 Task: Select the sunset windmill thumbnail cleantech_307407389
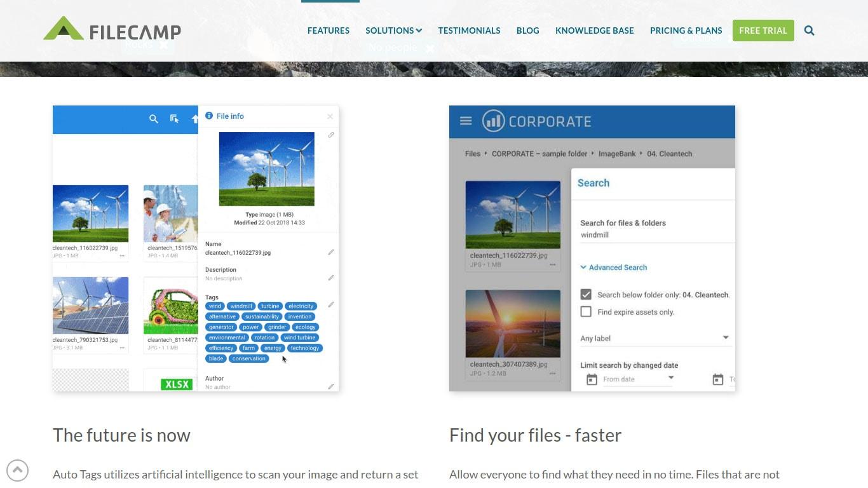pos(513,323)
